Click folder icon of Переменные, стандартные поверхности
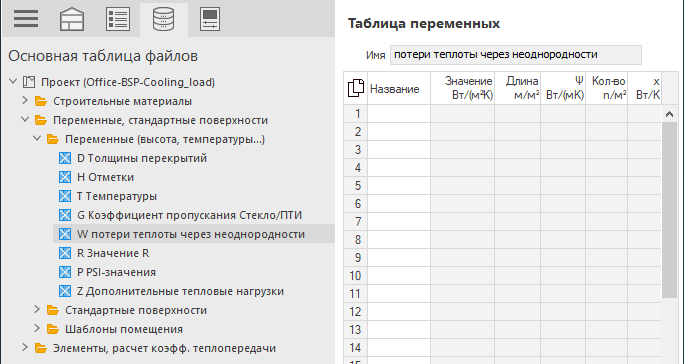The image size is (684, 364). (x=41, y=120)
